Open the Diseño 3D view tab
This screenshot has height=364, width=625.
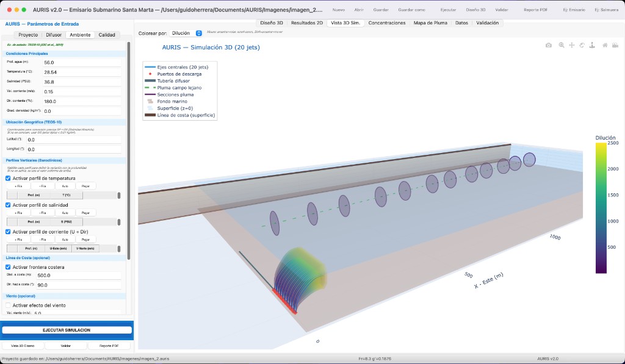272,23
